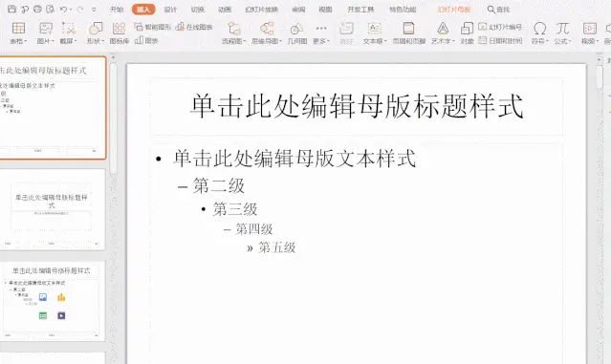Click the 图标库 icon library button
Screen dimensions: 611x364
[x=119, y=33]
